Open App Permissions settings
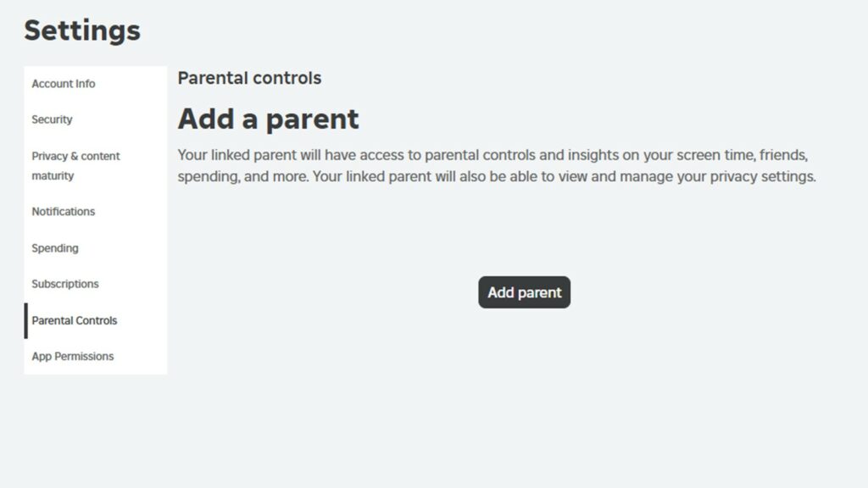868x488 pixels. point(73,357)
